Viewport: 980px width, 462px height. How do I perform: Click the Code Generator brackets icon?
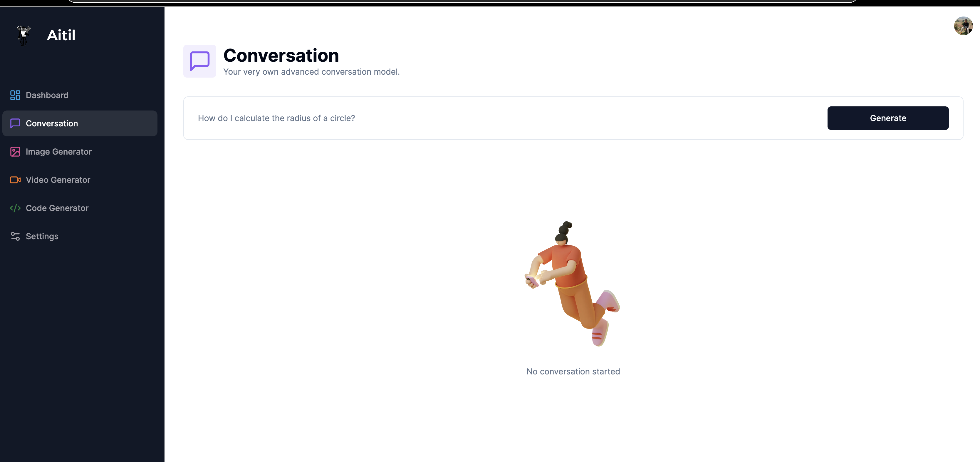point(15,208)
